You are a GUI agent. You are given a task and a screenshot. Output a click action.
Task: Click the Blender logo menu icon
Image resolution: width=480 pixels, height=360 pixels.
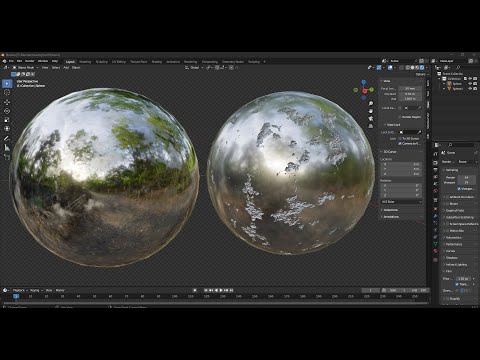coord(4,61)
